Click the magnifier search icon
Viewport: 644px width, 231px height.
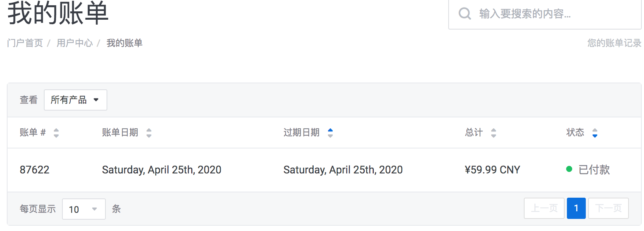click(x=464, y=14)
